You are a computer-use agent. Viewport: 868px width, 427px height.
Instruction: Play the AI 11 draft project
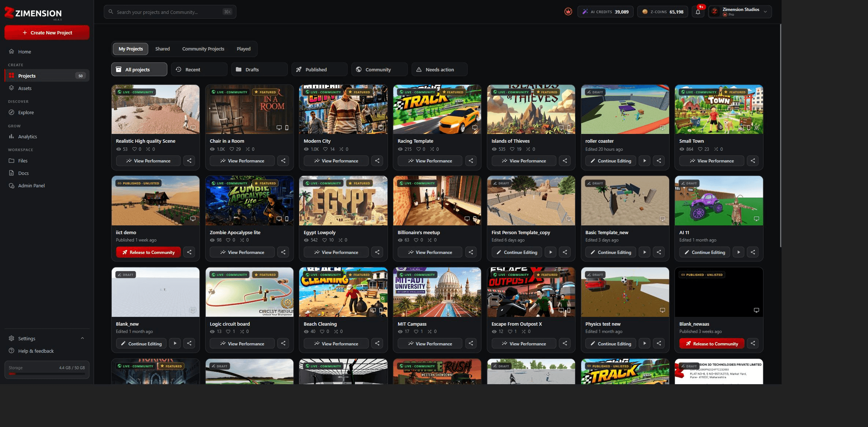738,252
